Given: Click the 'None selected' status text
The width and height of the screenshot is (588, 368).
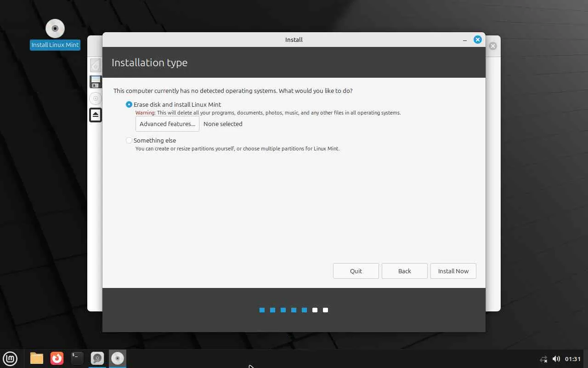Looking at the screenshot, I should click(223, 124).
